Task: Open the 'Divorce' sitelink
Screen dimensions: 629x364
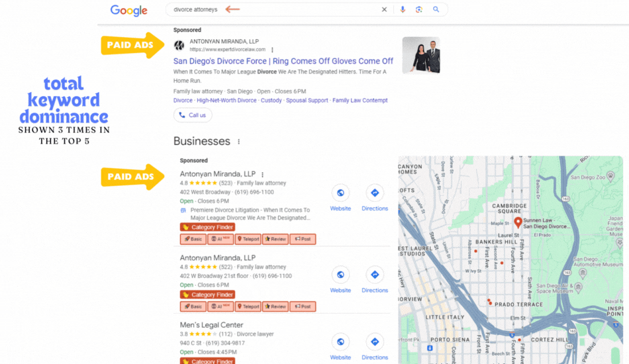Action: coord(183,100)
